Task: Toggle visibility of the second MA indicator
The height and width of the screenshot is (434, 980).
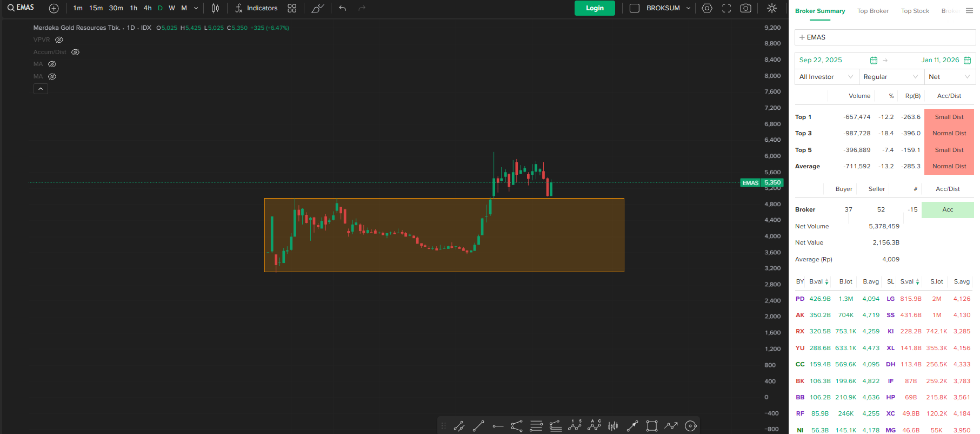Action: tap(52, 76)
